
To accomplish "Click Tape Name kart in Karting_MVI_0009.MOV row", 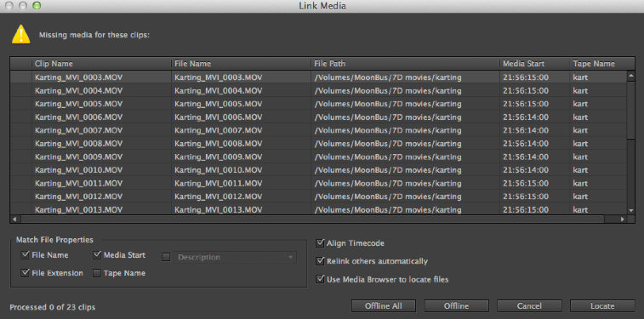I will coord(580,157).
